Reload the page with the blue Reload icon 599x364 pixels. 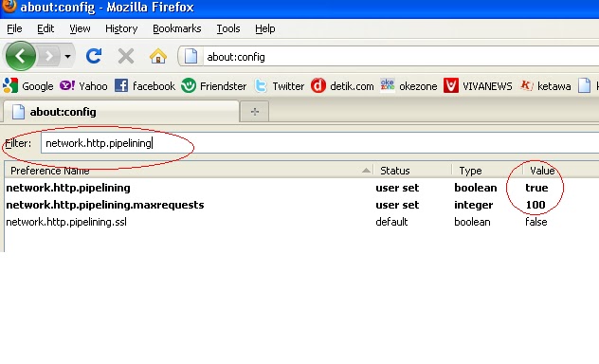94,56
